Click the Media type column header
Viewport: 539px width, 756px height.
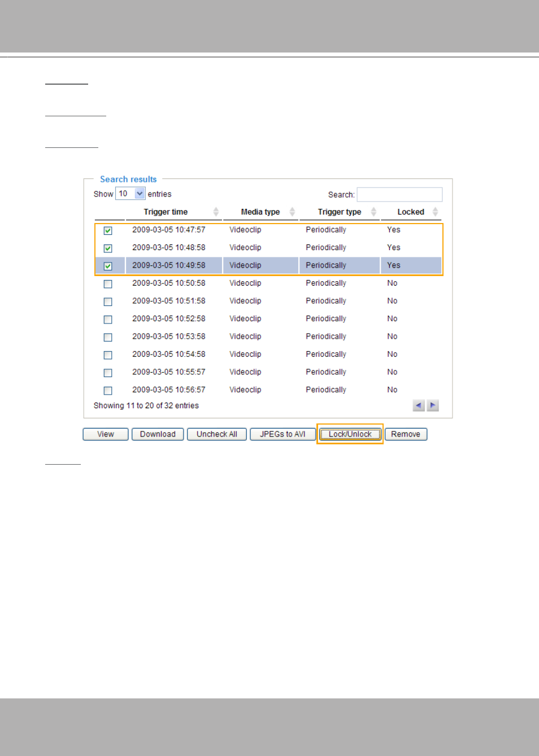point(260,212)
